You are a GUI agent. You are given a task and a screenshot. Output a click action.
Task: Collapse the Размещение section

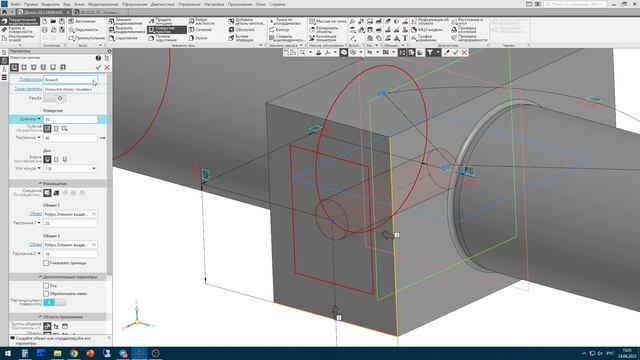coord(58,184)
